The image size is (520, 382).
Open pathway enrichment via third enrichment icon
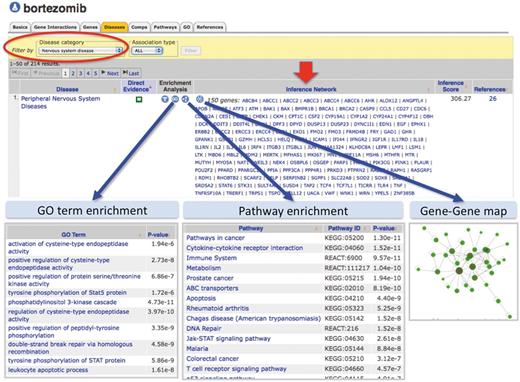(185, 99)
